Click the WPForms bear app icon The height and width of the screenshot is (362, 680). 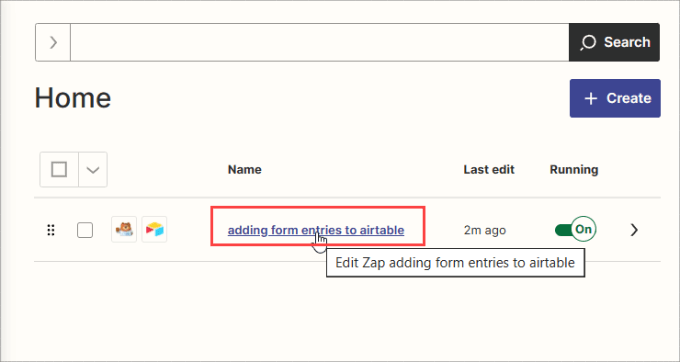[124, 229]
